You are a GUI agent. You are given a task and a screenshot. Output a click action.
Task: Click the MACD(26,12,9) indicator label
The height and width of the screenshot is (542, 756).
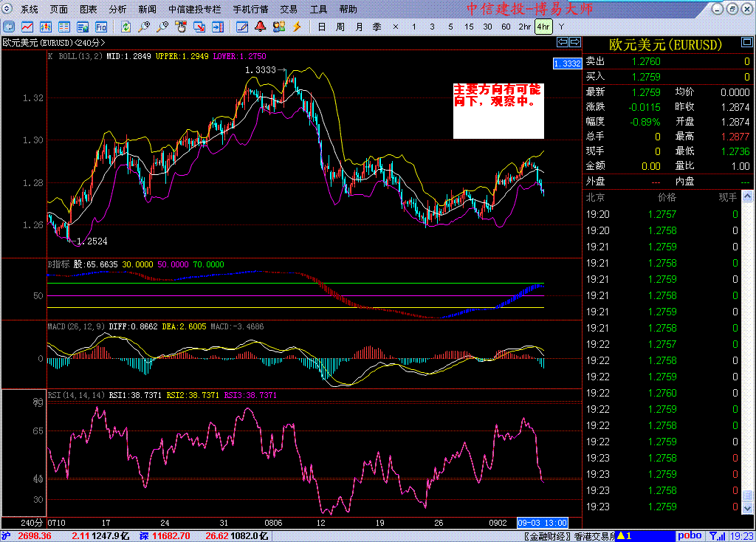pyautogui.click(x=76, y=326)
